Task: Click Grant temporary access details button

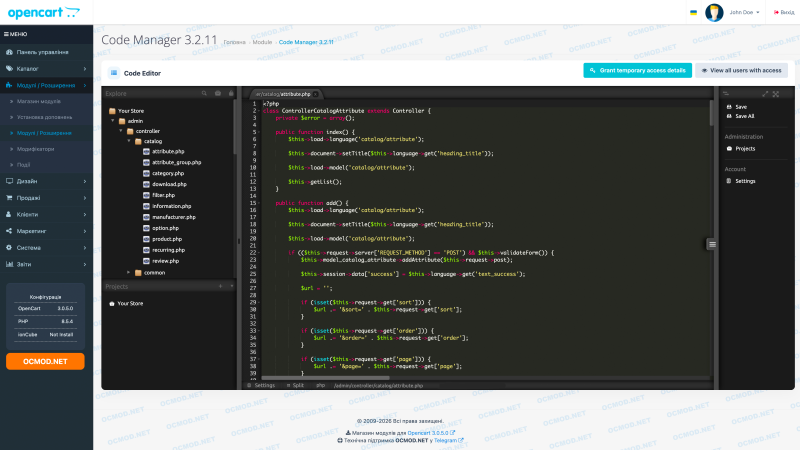Action: (x=637, y=70)
